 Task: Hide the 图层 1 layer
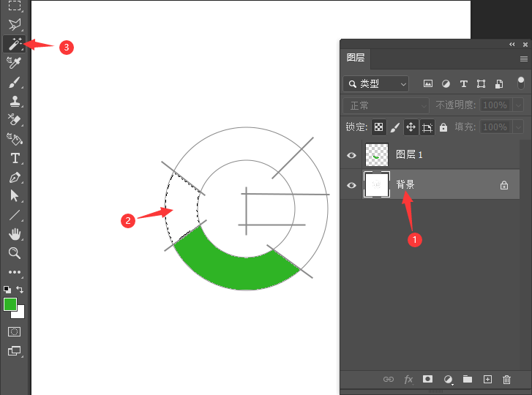[351, 155]
